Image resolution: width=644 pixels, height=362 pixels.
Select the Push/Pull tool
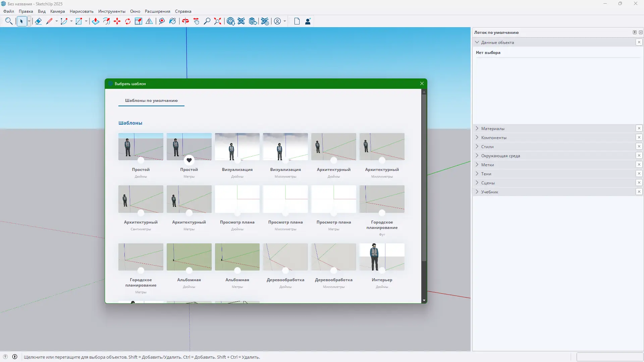pos(95,21)
